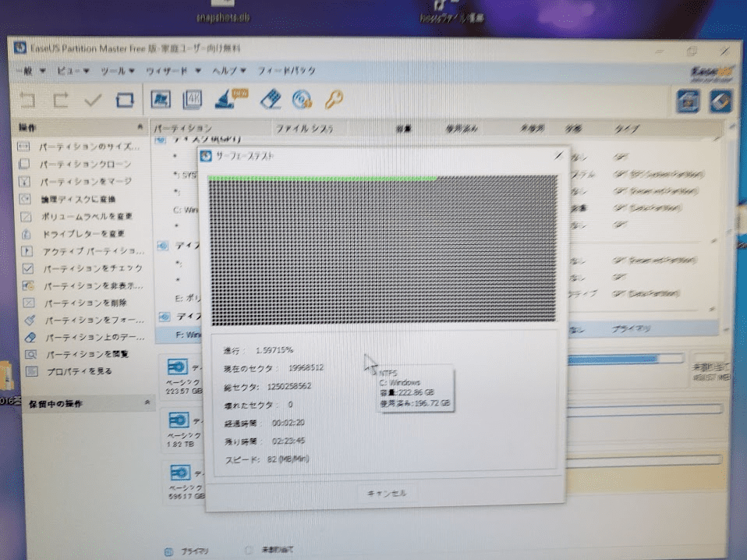Viewport: 747px width, 560px height.
Task: Click the orange key upgrade icon
Action: 334,100
